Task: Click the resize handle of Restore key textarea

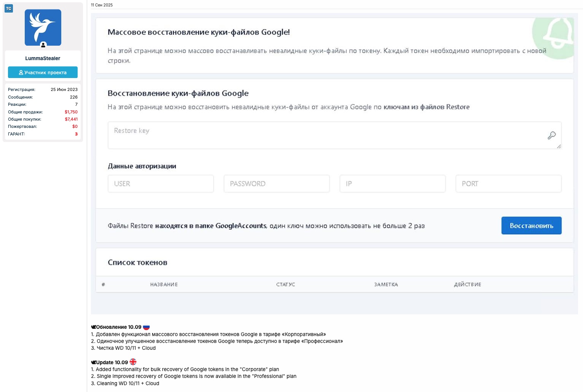Action: pyautogui.click(x=559, y=147)
